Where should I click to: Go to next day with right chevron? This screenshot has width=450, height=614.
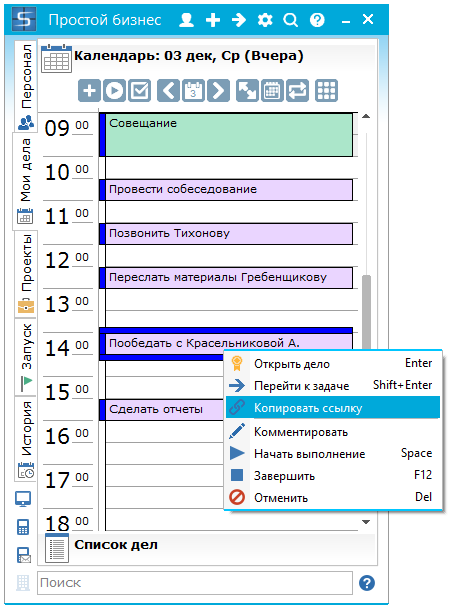[x=219, y=90]
